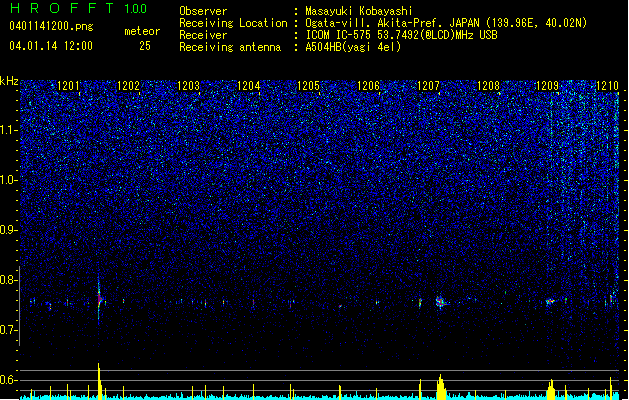Click the tallest yellow power peak after 1201

click(x=99, y=381)
